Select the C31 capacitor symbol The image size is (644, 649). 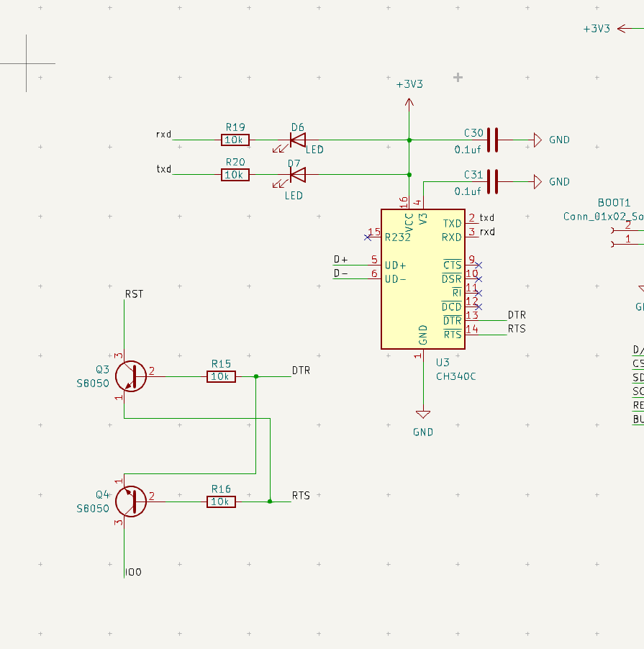[x=493, y=181]
